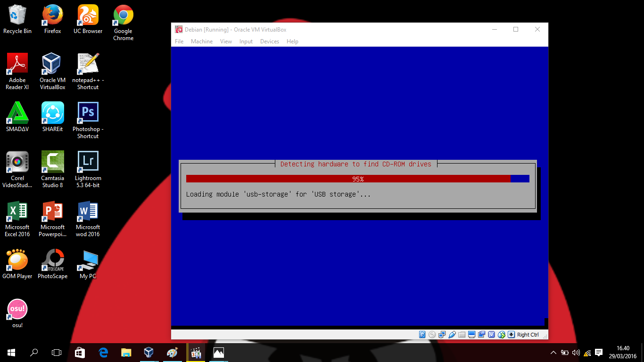Open the File menu in VirtualBox
644x362 pixels.
point(179,41)
